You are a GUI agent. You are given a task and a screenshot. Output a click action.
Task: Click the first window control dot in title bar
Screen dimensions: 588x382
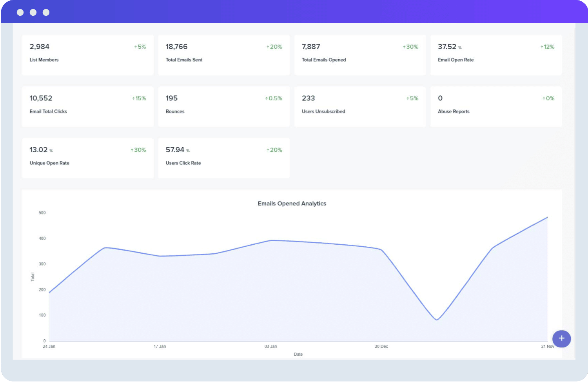[20, 13]
